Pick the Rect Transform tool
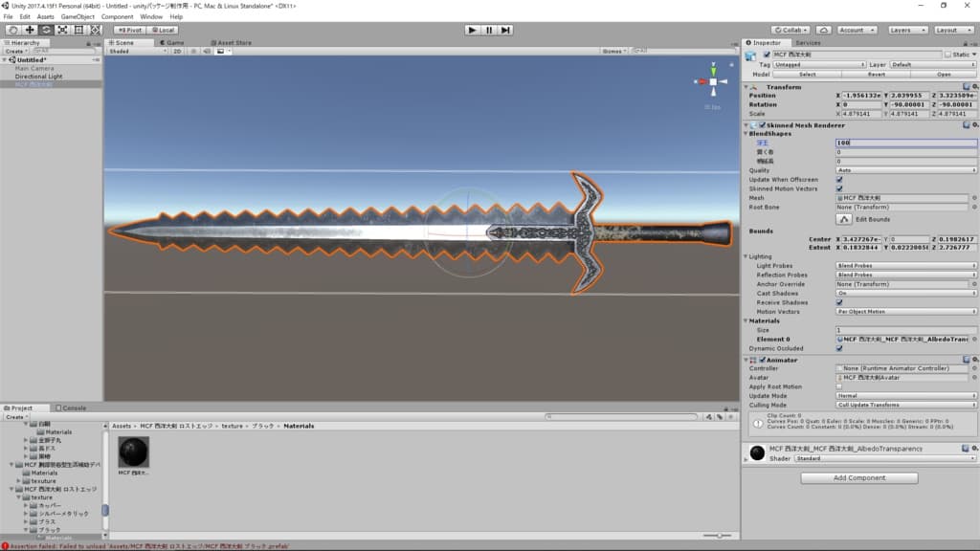 pyautogui.click(x=78, y=30)
